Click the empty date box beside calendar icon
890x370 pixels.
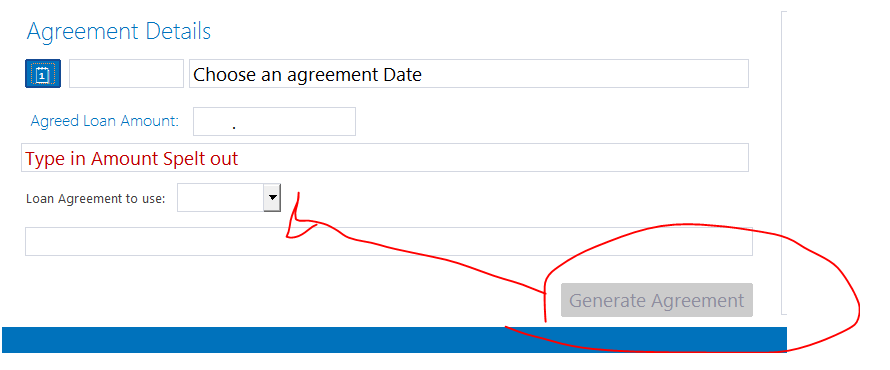point(127,73)
